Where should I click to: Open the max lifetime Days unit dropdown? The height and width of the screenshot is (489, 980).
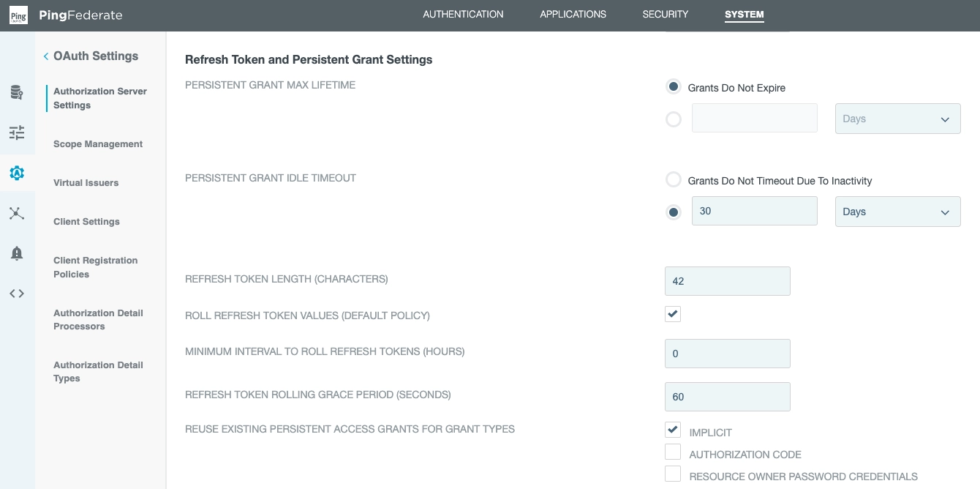pyautogui.click(x=898, y=119)
